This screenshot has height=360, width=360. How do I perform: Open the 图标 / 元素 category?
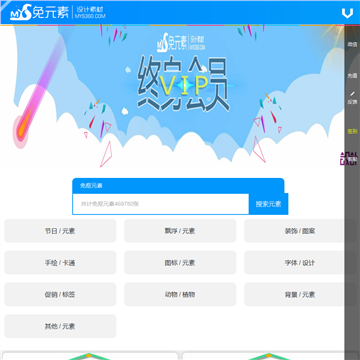click(180, 263)
